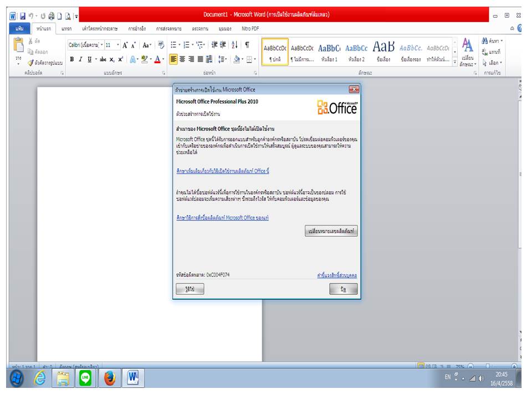Click ปิด Close button in dialog

click(x=344, y=289)
